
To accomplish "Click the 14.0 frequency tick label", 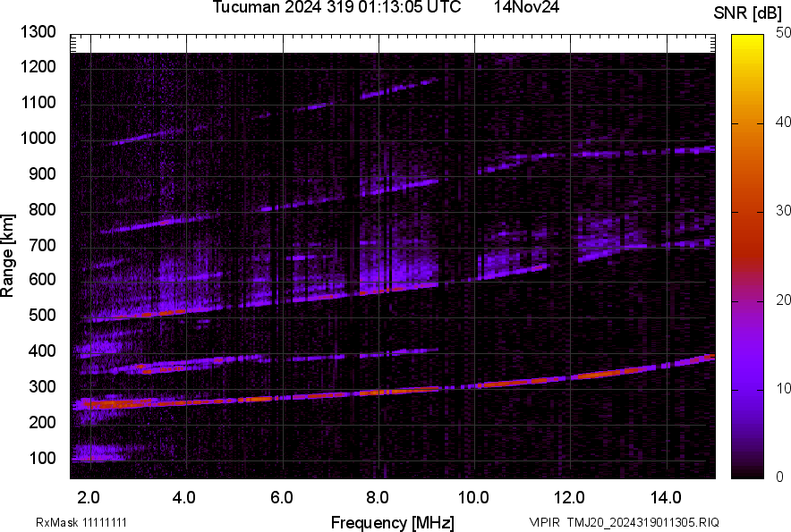I will 666,498.
